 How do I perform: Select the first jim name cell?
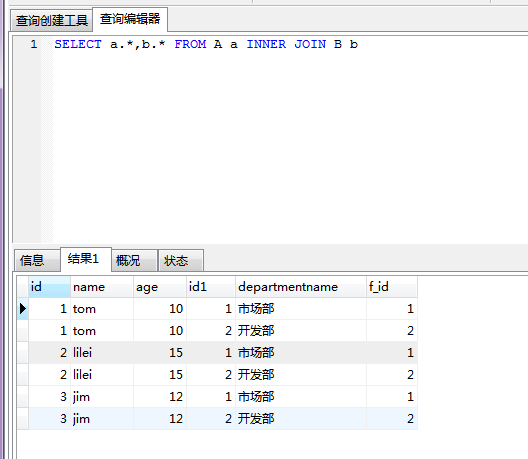tap(102, 397)
